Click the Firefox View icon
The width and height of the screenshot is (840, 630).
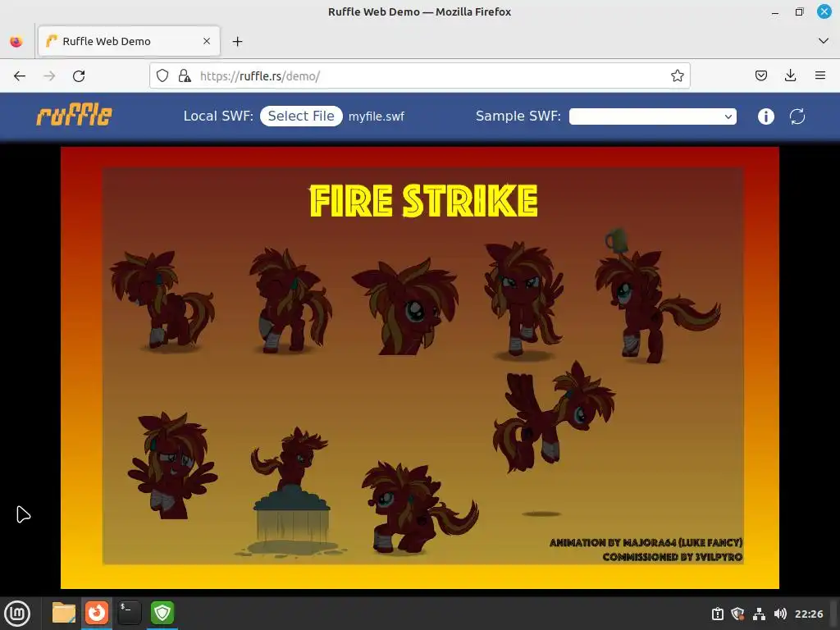point(16,41)
